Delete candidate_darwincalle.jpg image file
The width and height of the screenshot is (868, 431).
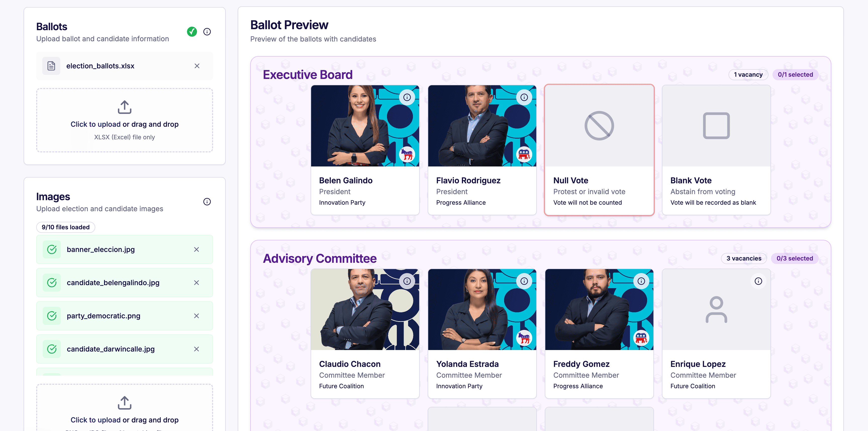(x=197, y=349)
